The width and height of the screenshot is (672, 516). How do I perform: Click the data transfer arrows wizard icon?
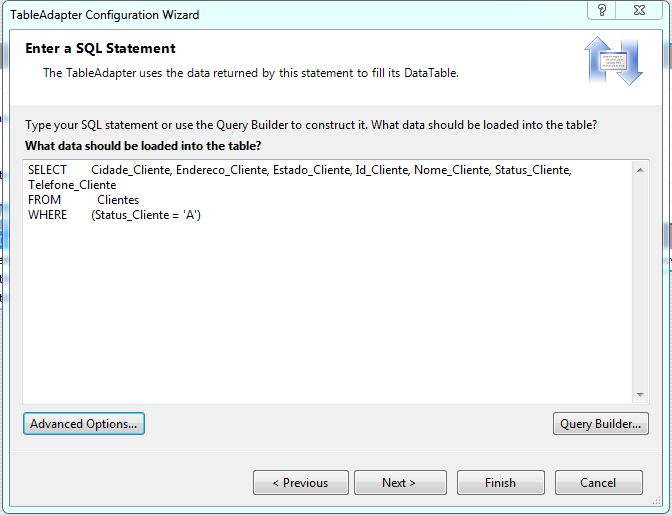[612, 62]
